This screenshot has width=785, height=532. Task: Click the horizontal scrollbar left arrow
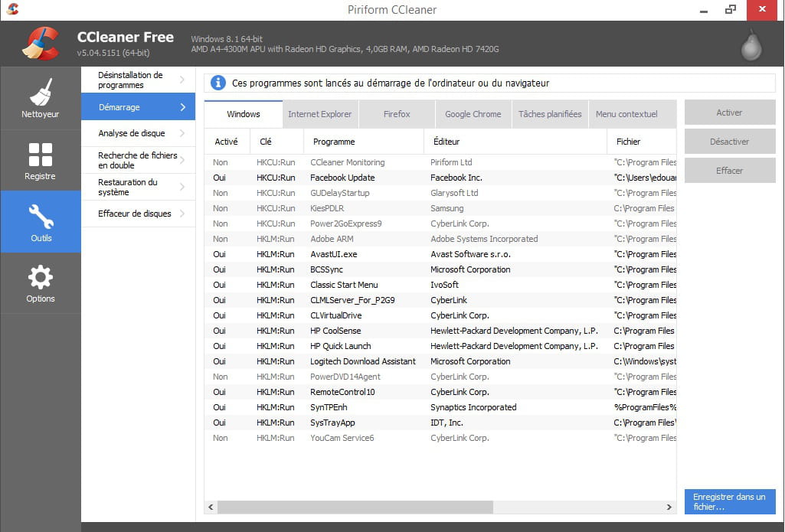click(x=211, y=507)
